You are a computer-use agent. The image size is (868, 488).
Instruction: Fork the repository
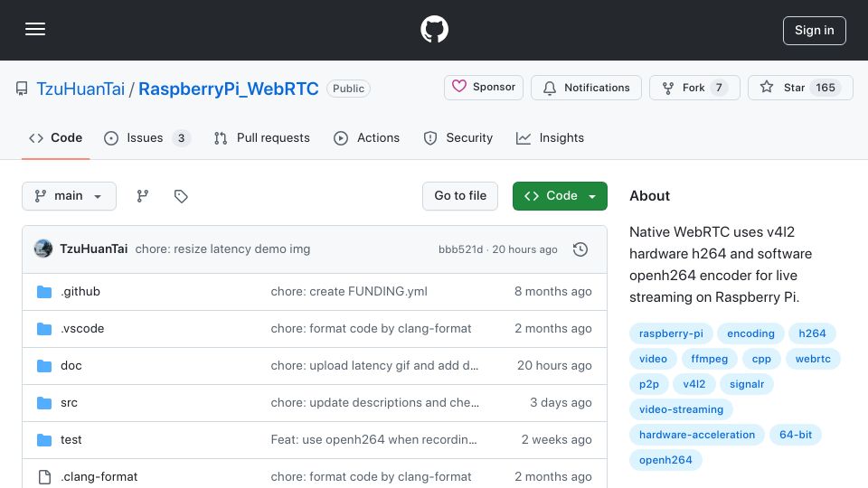(694, 88)
